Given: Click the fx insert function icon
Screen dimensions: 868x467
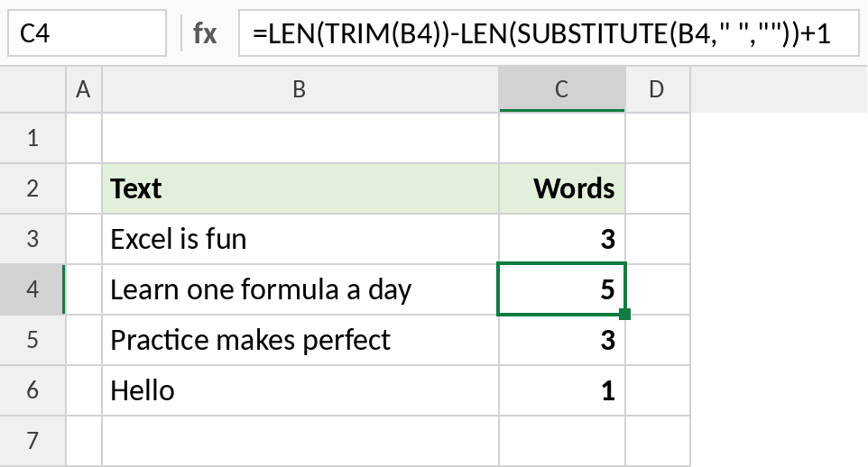Looking at the screenshot, I should tap(204, 33).
